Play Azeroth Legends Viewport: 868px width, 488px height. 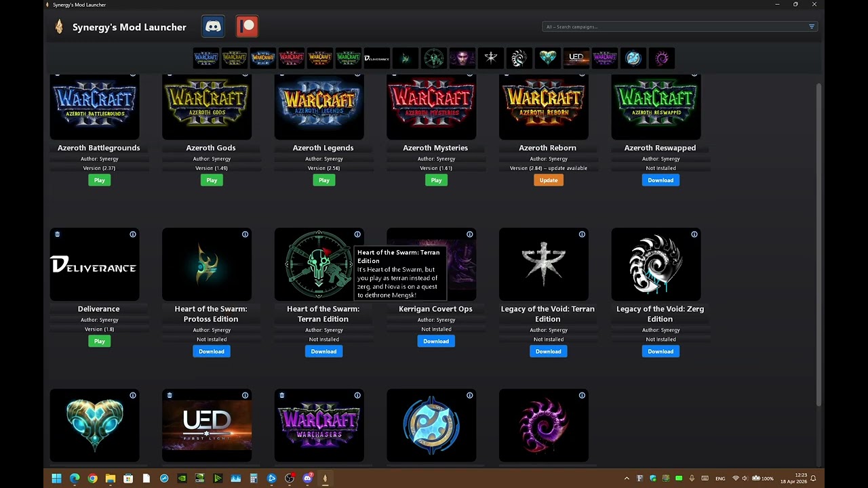tap(323, 180)
